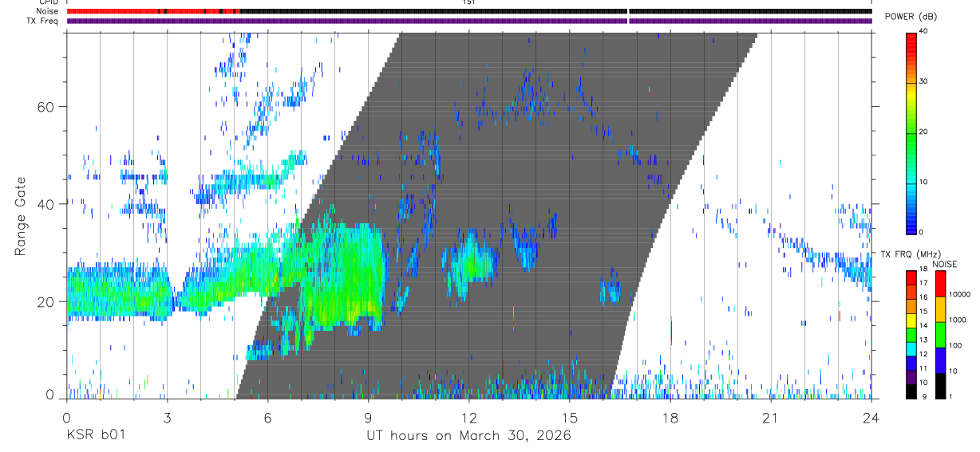Click the '13' label on the TX FRQ colorbar
This screenshot has height=452, width=980.
click(x=923, y=340)
